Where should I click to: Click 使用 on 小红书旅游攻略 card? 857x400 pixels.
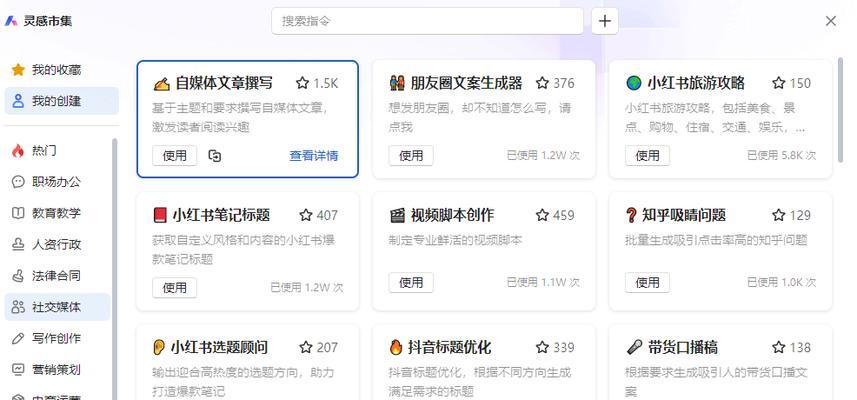647,156
